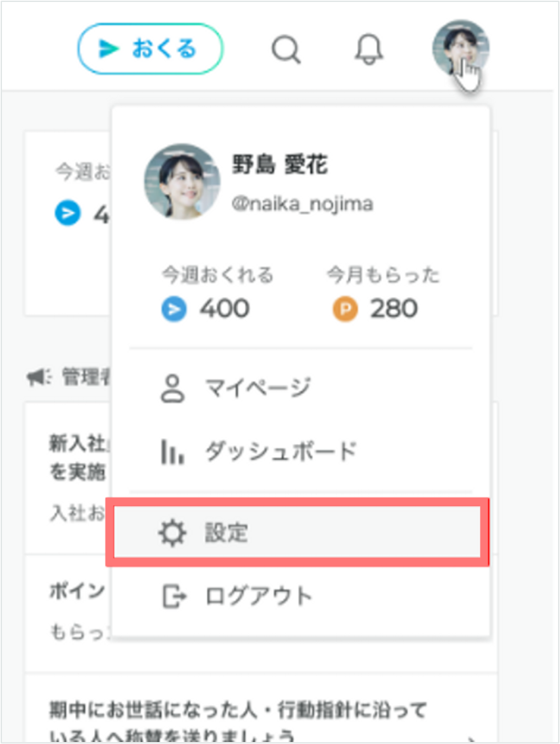Click the megaphone announcement icon
This screenshot has width=560, height=744.
coord(39,378)
